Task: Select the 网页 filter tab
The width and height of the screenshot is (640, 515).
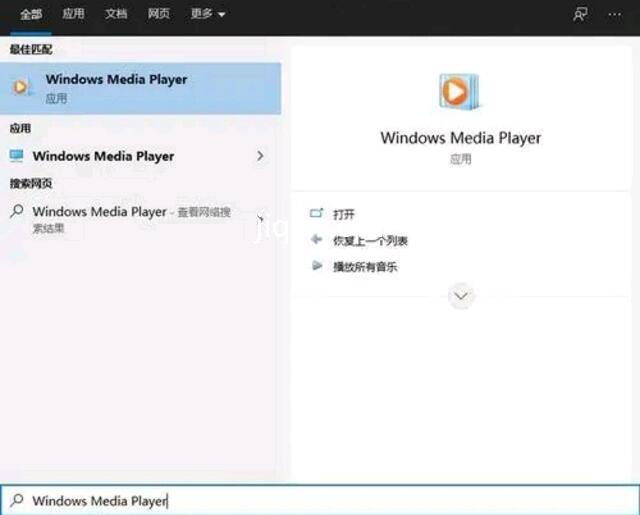Action: [158, 14]
